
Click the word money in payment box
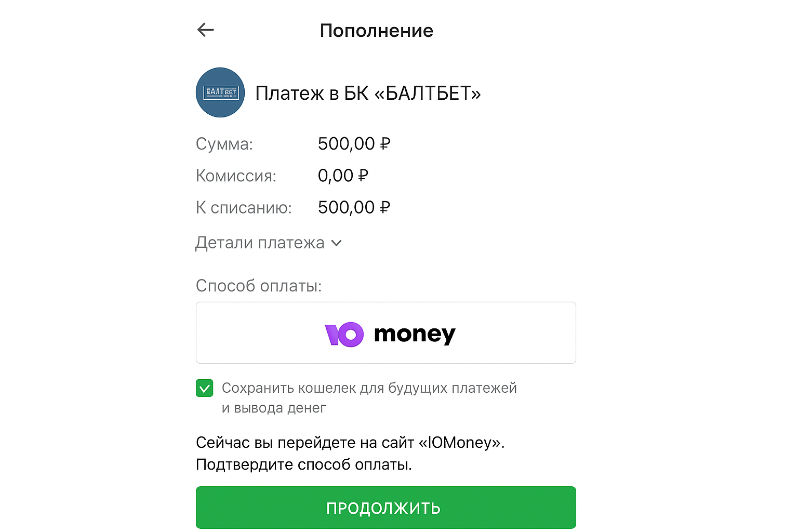click(x=415, y=335)
